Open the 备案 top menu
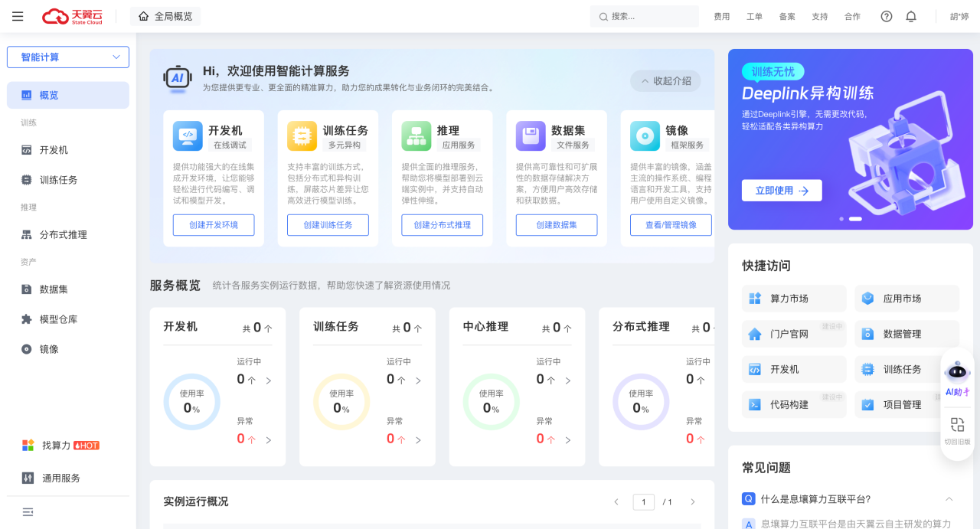Viewport: 980px width, 529px height. click(787, 17)
